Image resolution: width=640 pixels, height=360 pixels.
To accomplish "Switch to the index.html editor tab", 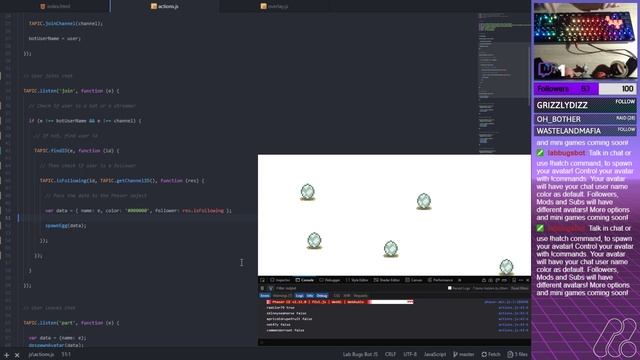I will click(x=54, y=6).
